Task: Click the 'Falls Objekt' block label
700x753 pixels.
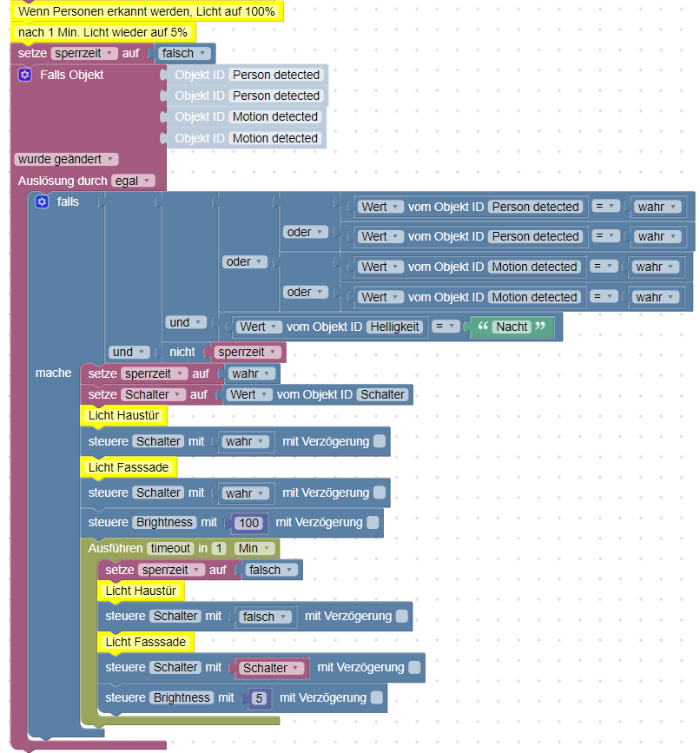Action: (x=71, y=75)
